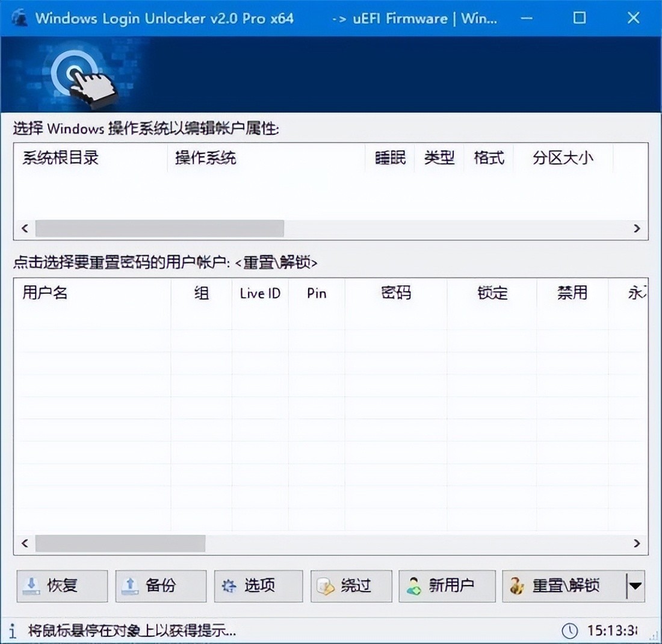662x644 pixels.
Task: Click the 恢复 (Restore) button
Action: point(62,586)
